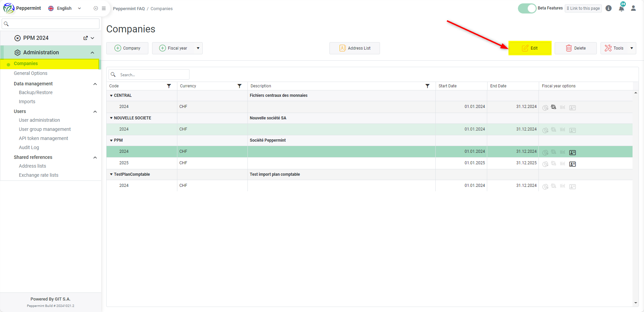The image size is (644, 312).
Task: Add a new Company
Action: [127, 48]
